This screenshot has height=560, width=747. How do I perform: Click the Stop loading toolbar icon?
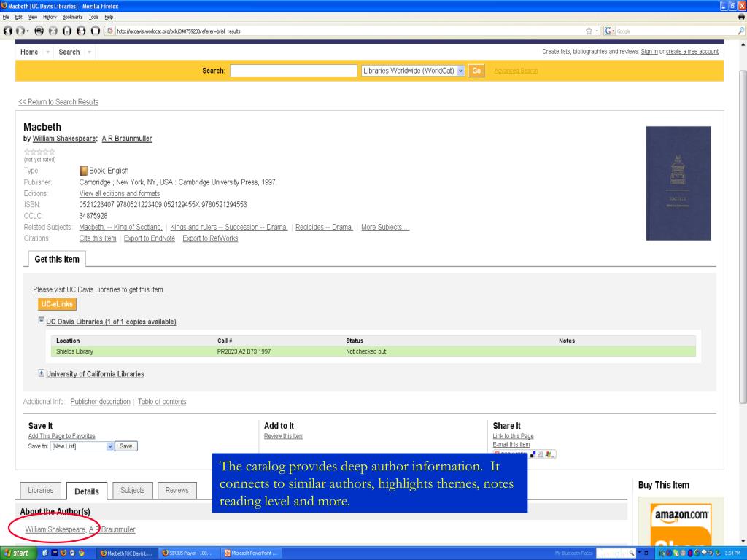53,31
